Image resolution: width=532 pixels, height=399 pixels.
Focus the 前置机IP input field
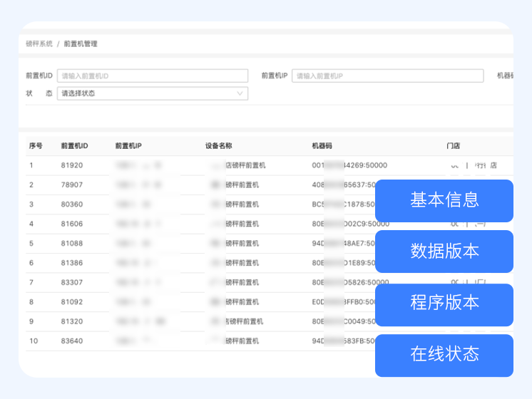[387, 76]
